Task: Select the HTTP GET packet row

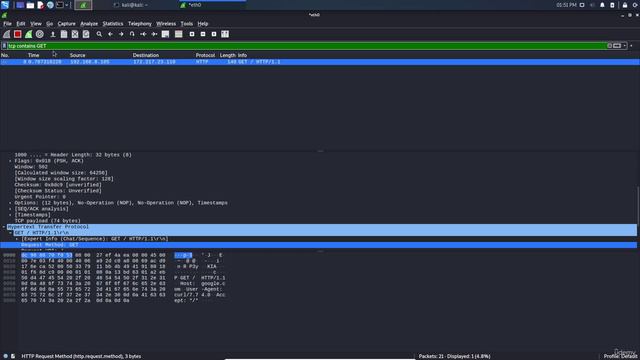Action: pos(320,62)
